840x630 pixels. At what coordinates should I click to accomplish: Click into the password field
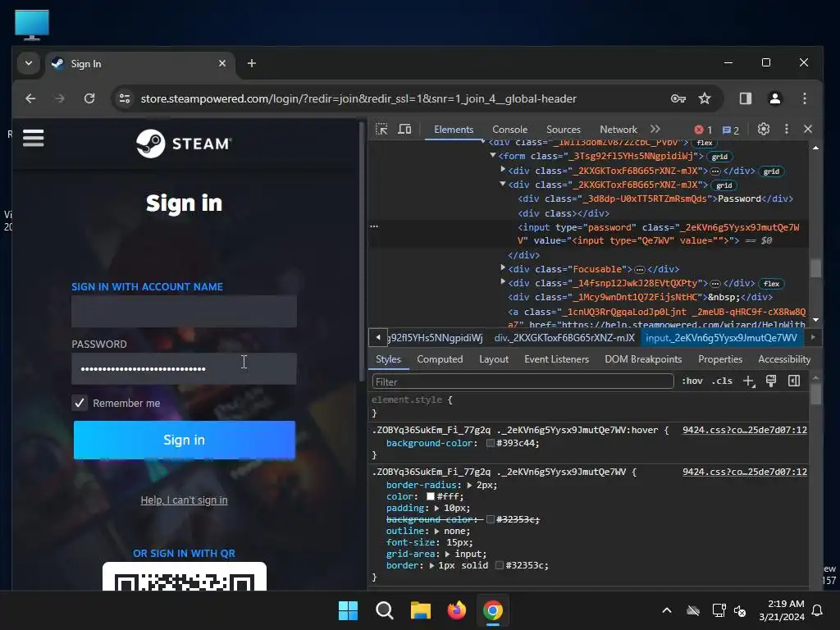point(184,368)
